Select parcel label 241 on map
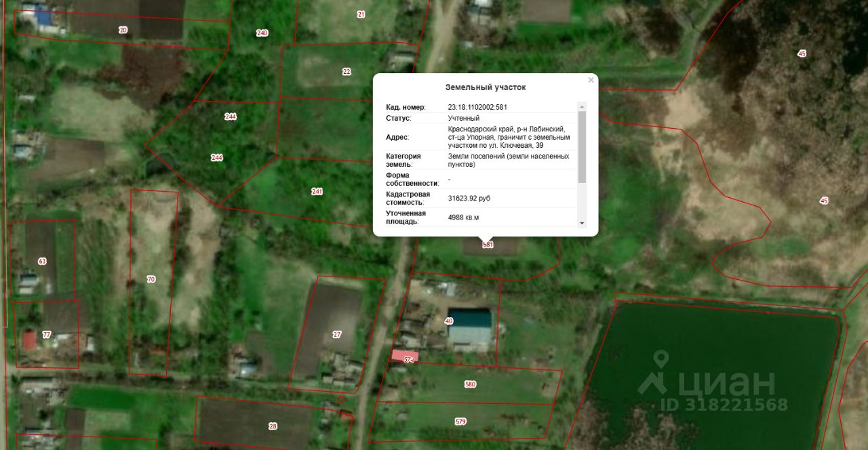868x450 pixels. coord(317,191)
